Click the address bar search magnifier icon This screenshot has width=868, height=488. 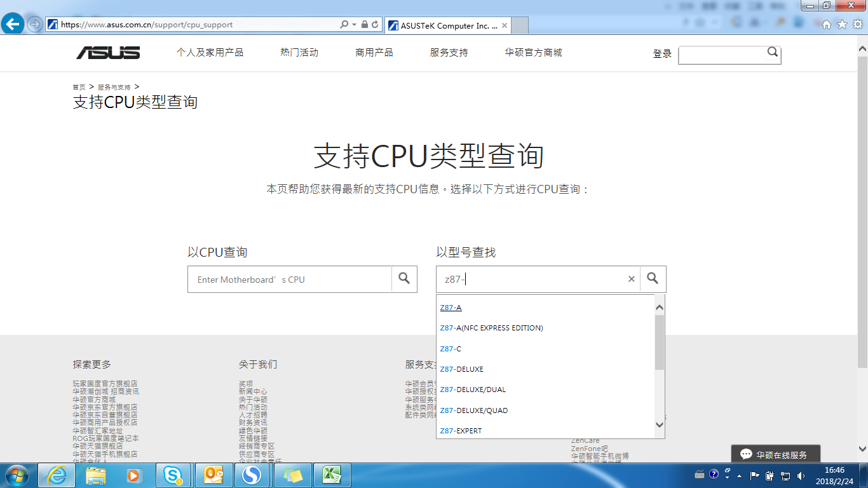[x=344, y=25]
